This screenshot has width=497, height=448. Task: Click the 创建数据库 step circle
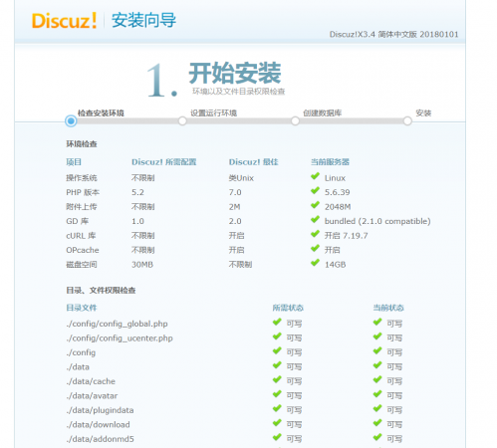tap(295, 121)
